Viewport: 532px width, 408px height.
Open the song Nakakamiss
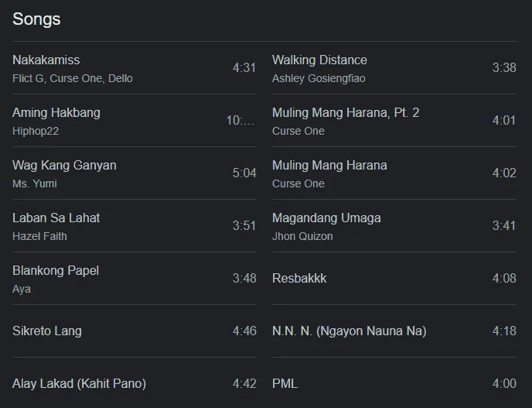(135, 68)
